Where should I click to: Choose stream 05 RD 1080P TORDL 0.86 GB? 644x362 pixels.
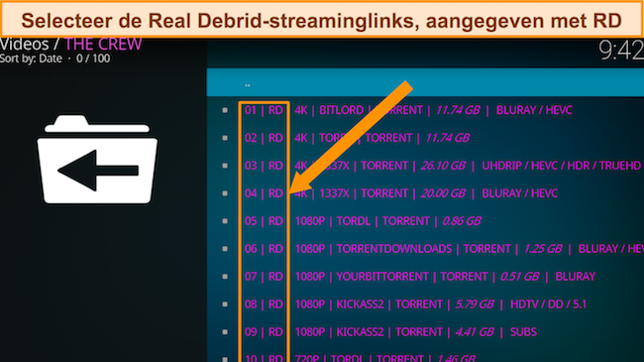(425, 221)
